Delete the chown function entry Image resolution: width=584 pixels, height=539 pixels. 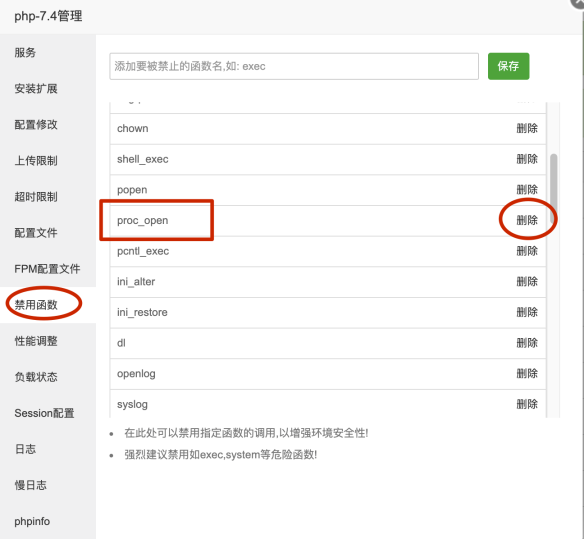(527, 129)
